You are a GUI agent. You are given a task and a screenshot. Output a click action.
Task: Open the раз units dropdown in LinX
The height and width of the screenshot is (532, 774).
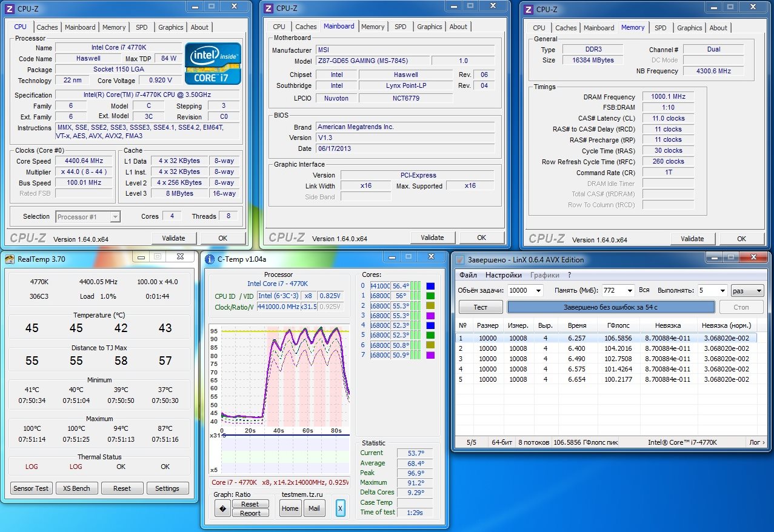point(759,290)
